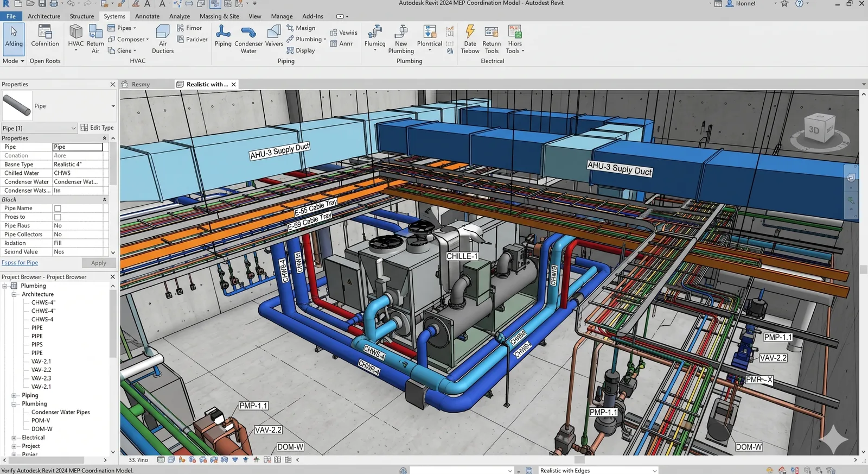This screenshot has width=868, height=474.
Task: Select the Afding pointer tool
Action: 14,38
